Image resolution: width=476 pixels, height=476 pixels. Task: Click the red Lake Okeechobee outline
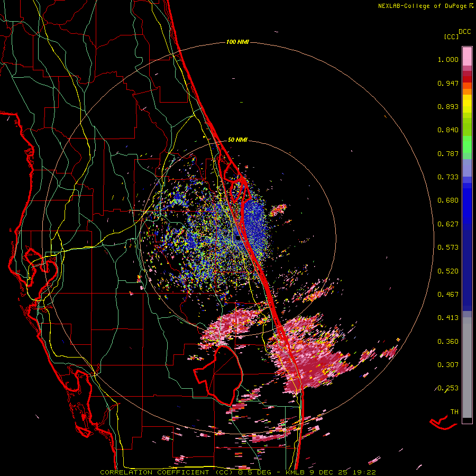click(218, 375)
